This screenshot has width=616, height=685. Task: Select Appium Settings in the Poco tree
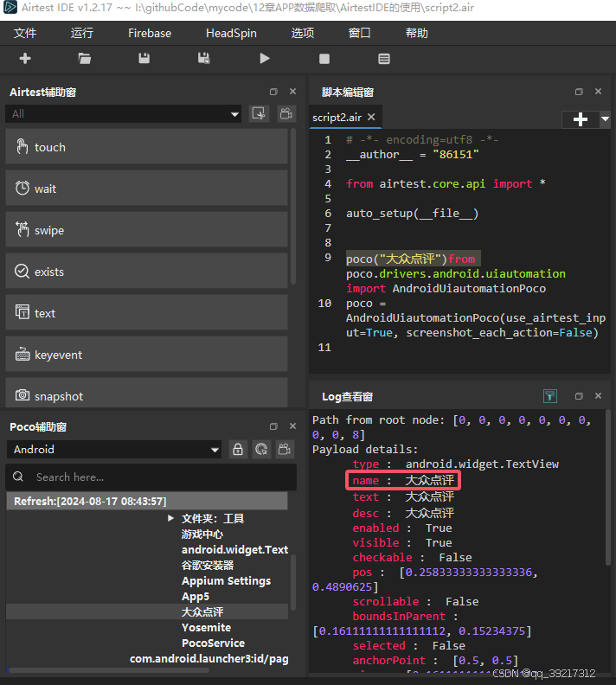(x=227, y=580)
